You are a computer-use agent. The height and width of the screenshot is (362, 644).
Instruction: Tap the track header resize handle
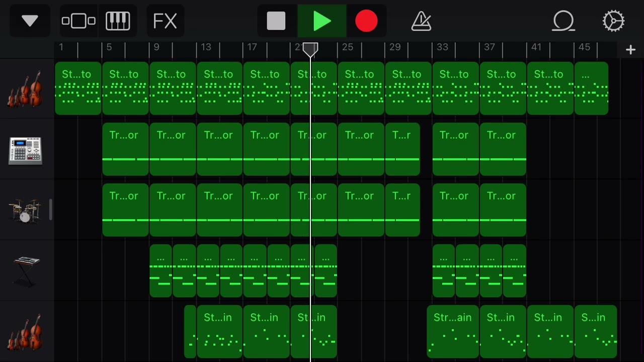point(50,210)
